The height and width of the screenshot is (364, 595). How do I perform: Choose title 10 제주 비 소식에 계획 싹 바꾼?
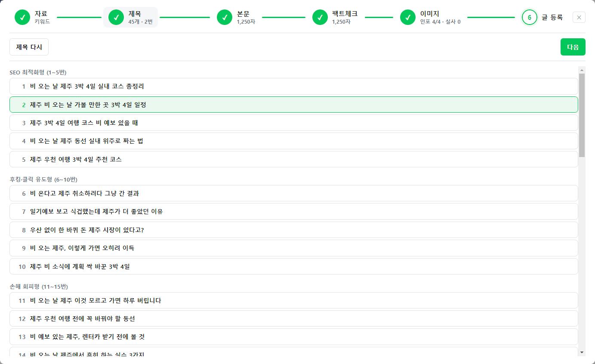(x=293, y=266)
